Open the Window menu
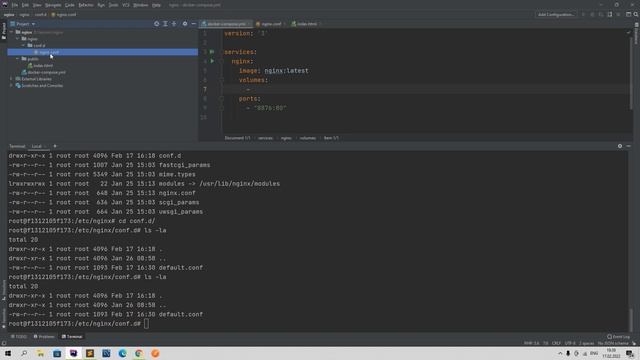640x360 pixels. coord(141,5)
